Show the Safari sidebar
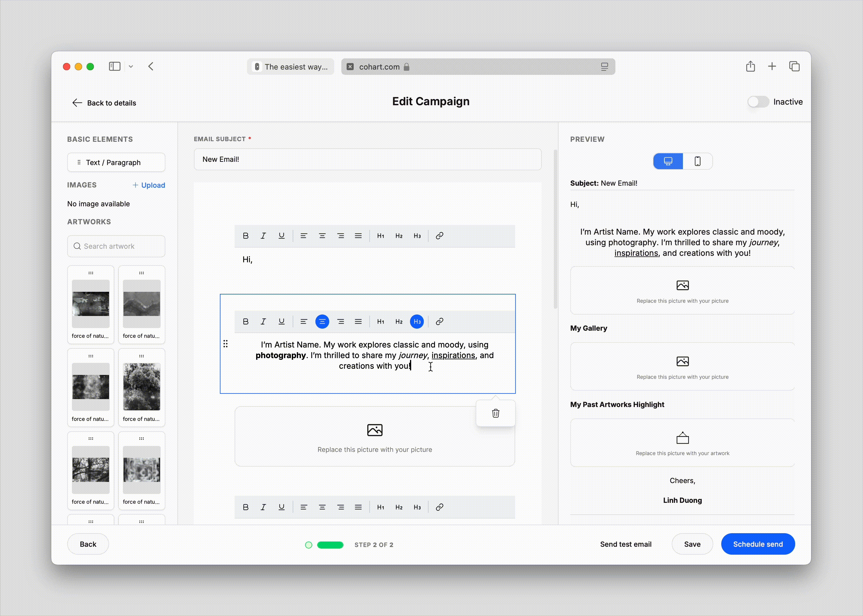This screenshot has height=616, width=863. (115, 66)
